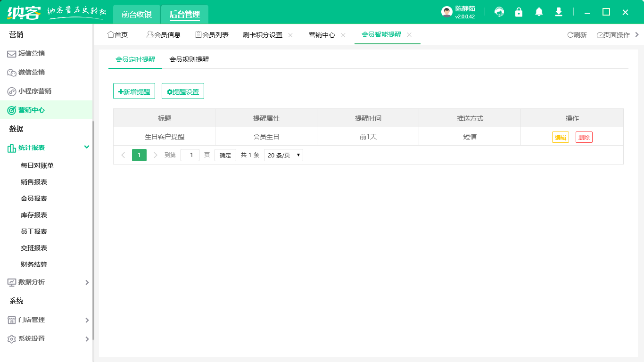Expand the 数据分析 menu
Viewport: 644px width, 362px height.
click(87, 282)
